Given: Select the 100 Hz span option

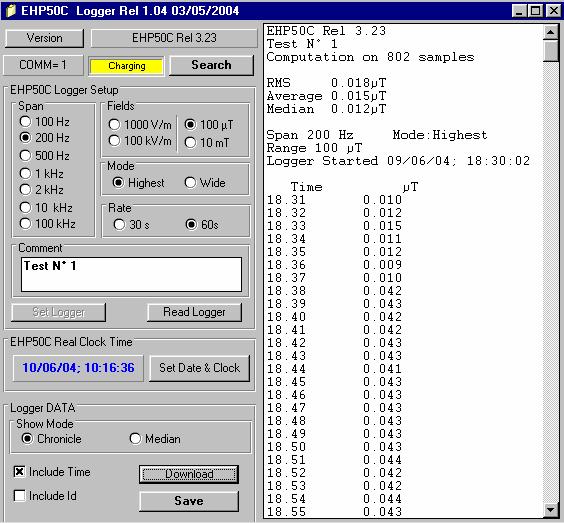Looking at the screenshot, I should point(45,122).
